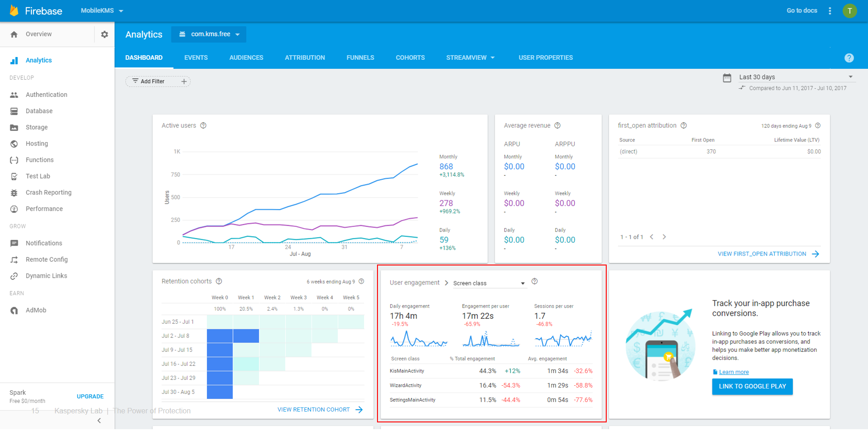This screenshot has width=868, height=445.
Task: Open the Screen class dropdown
Action: (x=489, y=283)
